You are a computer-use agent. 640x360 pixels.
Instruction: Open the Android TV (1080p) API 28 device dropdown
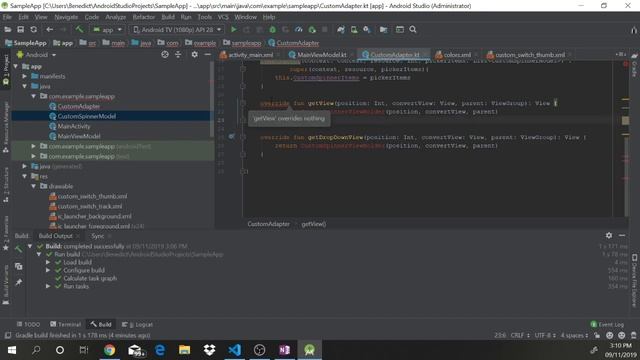pyautogui.click(x=178, y=29)
